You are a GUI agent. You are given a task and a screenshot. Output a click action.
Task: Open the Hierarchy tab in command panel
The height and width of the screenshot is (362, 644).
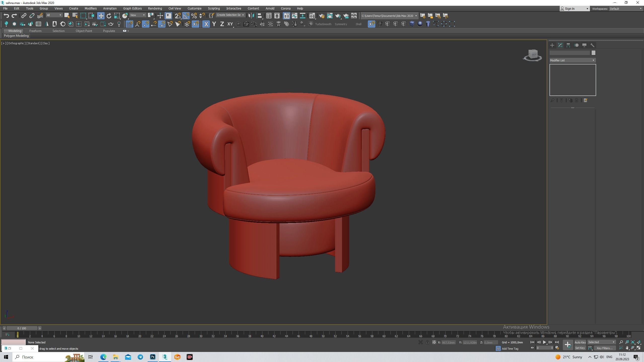pos(568,45)
